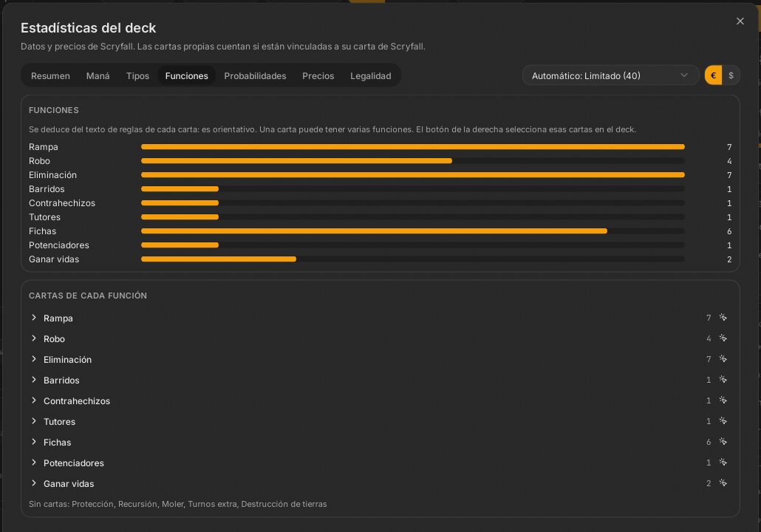
Task: Click the Barridos label in the chart
Action: click(47, 189)
